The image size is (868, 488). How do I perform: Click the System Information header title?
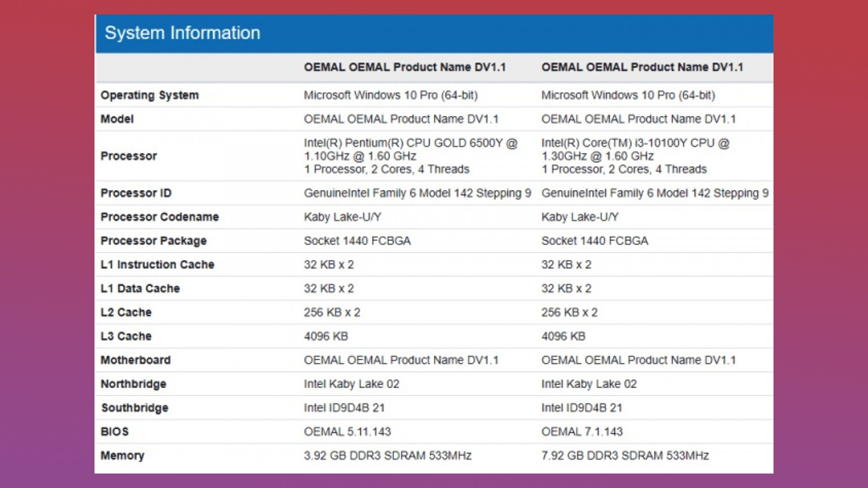coord(182,33)
